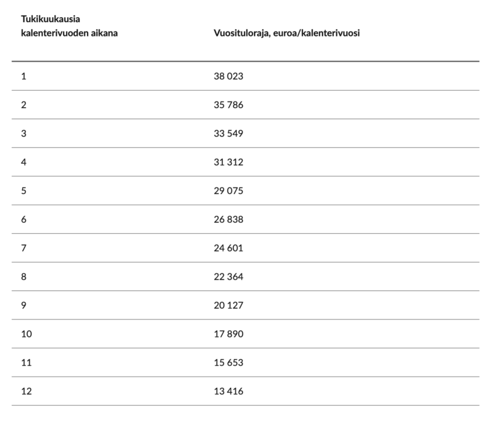Select the value 33 549

(228, 134)
